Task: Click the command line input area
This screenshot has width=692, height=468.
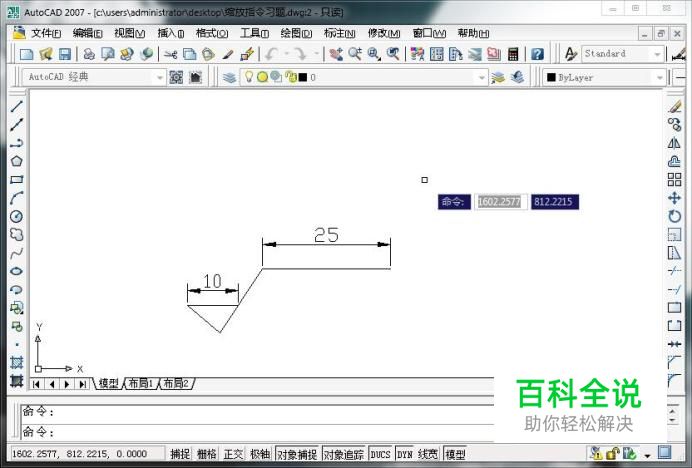Action: coord(258,432)
